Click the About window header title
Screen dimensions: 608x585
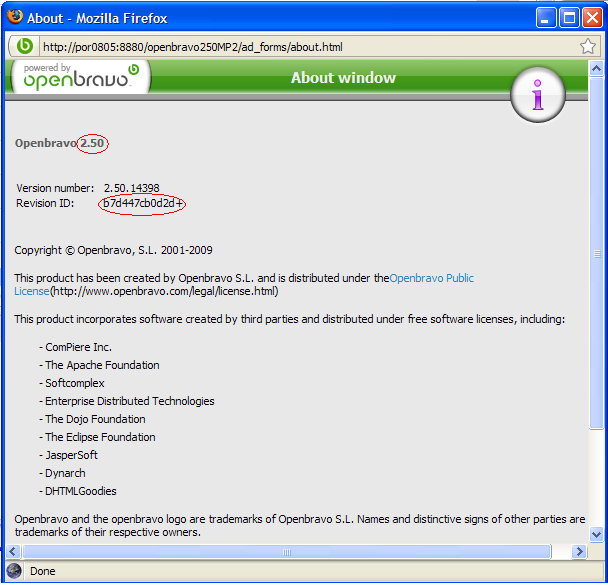343,78
